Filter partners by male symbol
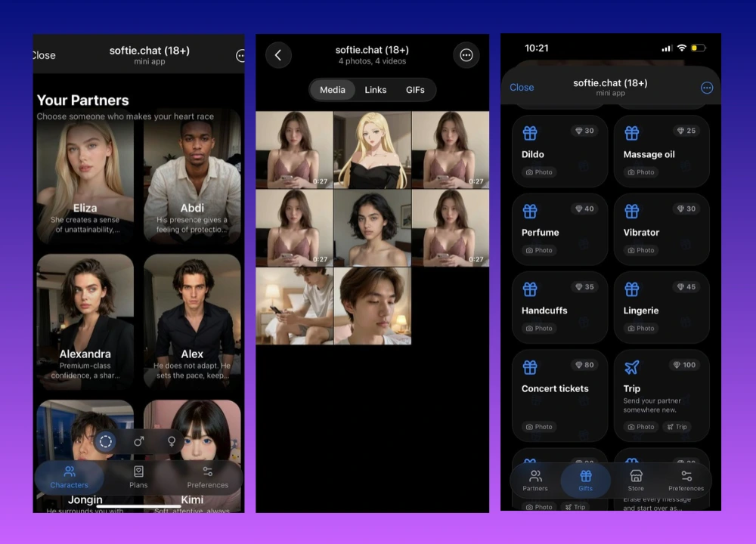This screenshot has width=756, height=544. (139, 441)
